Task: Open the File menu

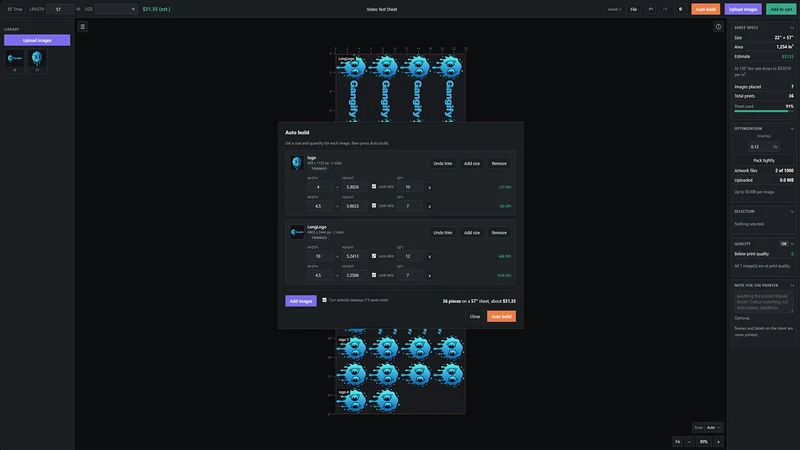Action: tap(633, 9)
